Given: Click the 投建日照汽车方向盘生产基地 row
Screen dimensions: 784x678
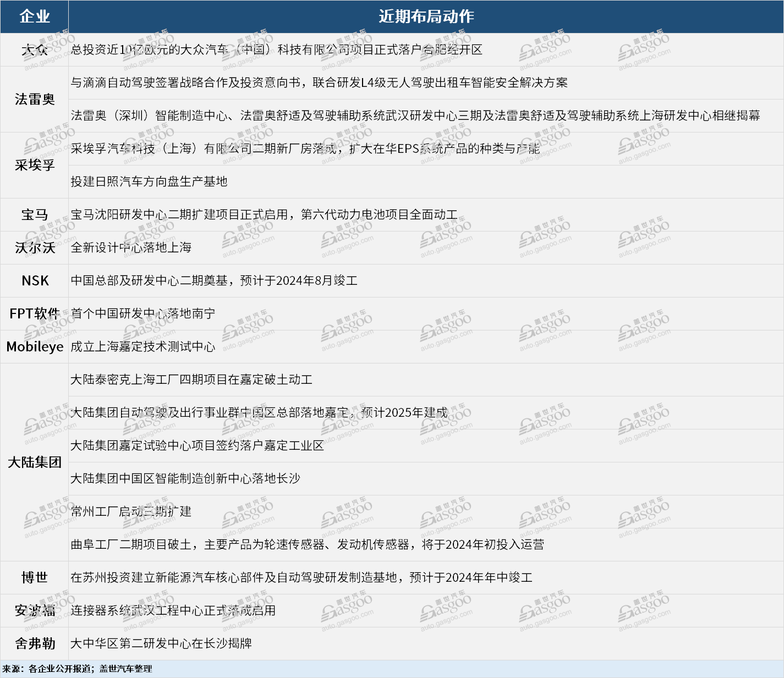Looking at the screenshot, I should coord(426,182).
